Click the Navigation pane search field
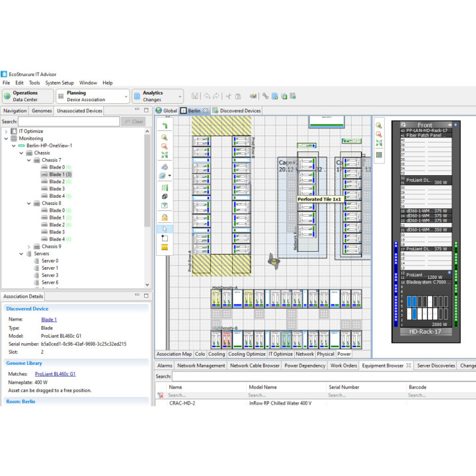Screen dimensions: 476x476 (69, 122)
